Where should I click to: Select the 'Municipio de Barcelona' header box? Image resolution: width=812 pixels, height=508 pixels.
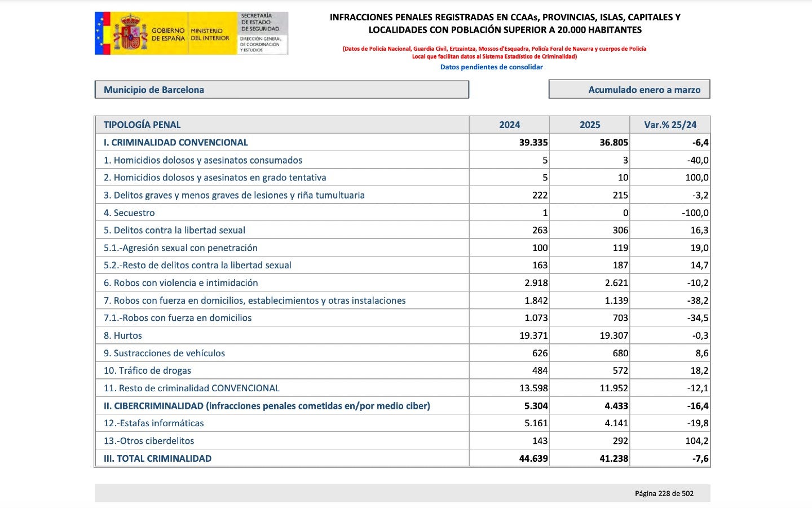[281, 90]
